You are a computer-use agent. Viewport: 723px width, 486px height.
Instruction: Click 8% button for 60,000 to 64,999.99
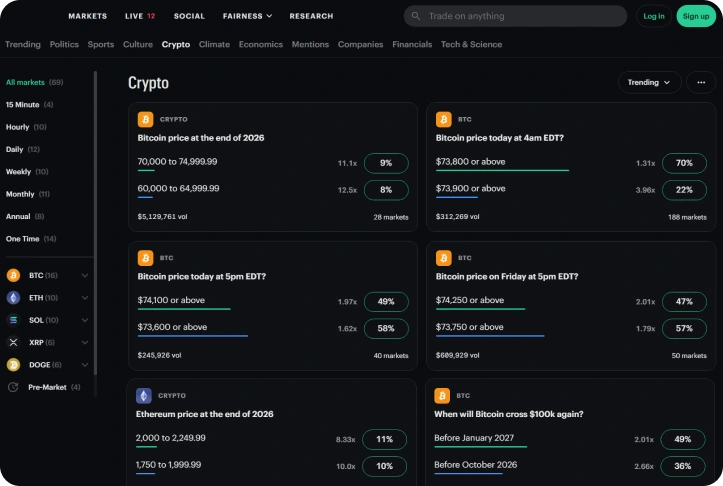[x=386, y=190]
